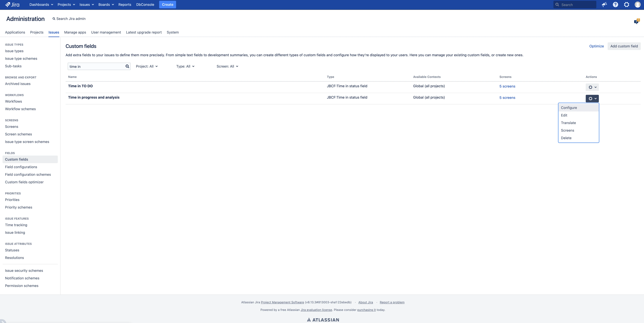The width and height of the screenshot is (644, 323).
Task: Open 5 screens link for Time in TO DO
Action: click(507, 86)
